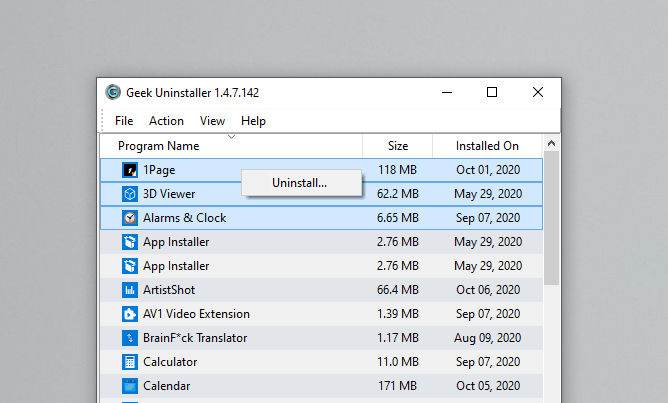Maximize the Geek Uninstaller window

[492, 92]
